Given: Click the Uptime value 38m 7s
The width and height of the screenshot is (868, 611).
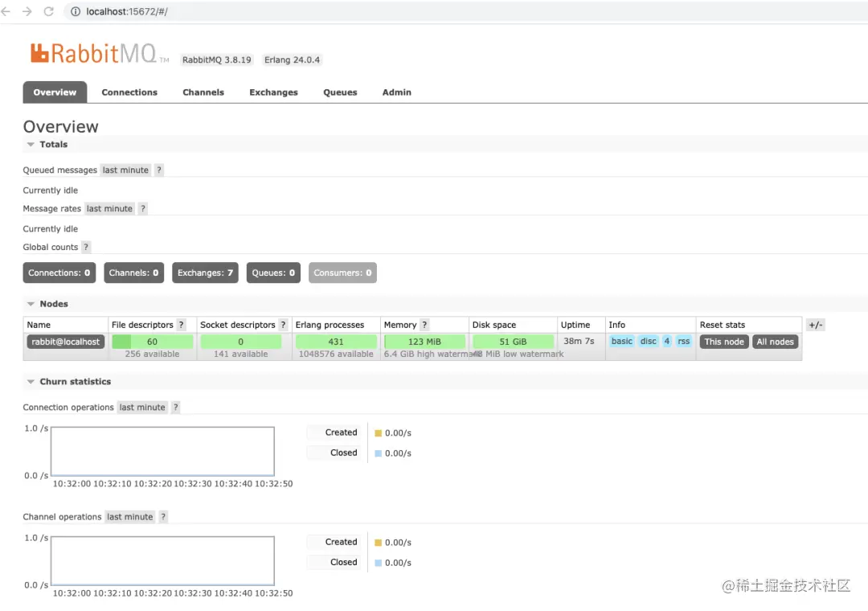Looking at the screenshot, I should [579, 341].
